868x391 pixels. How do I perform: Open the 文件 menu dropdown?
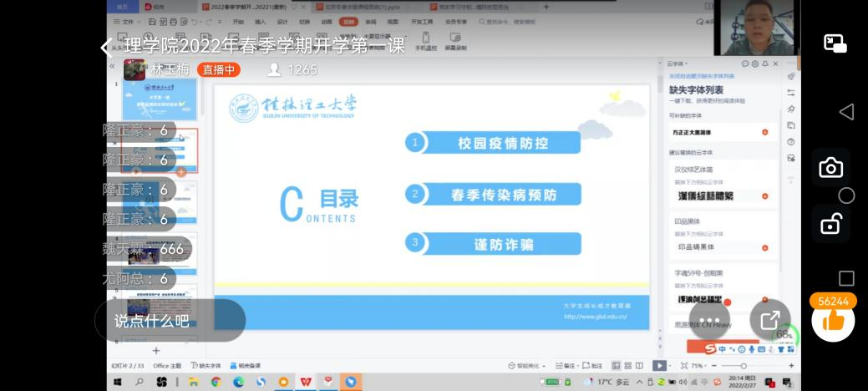coord(127,22)
